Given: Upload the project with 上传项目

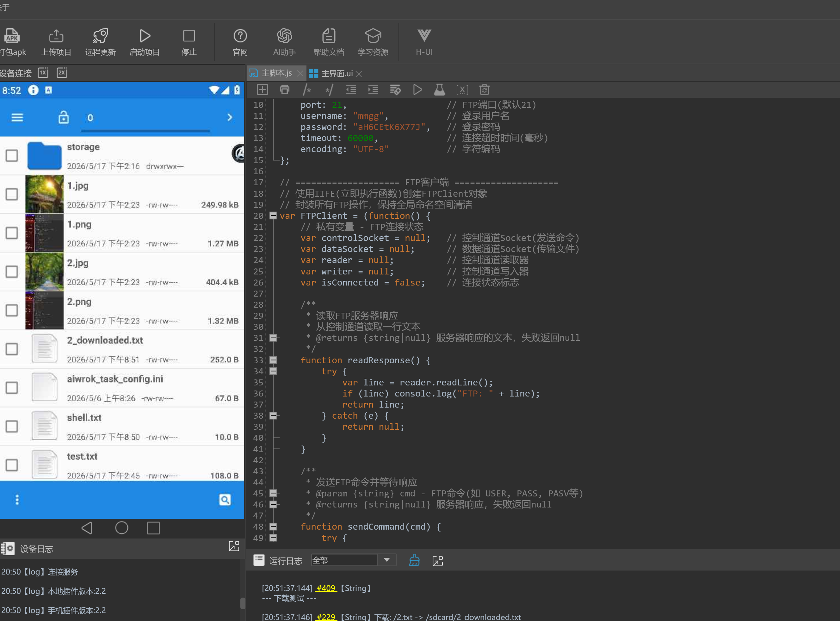Looking at the screenshot, I should click(56, 42).
